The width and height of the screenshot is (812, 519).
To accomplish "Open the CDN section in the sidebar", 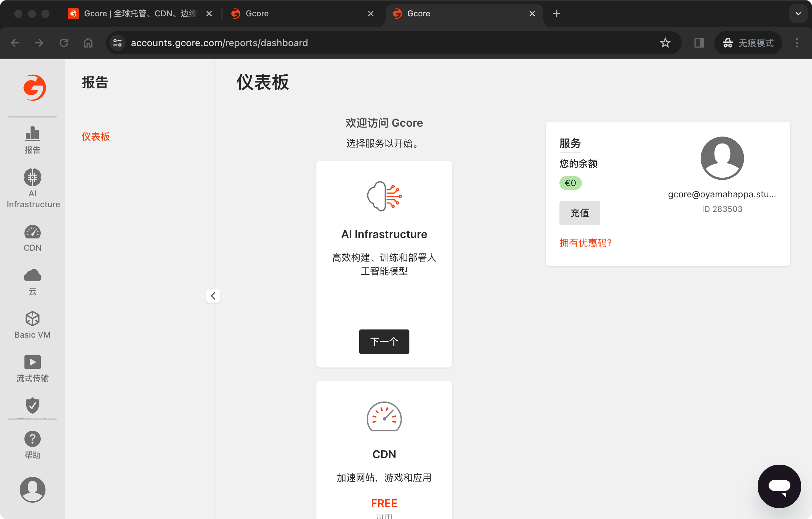I will 33,238.
